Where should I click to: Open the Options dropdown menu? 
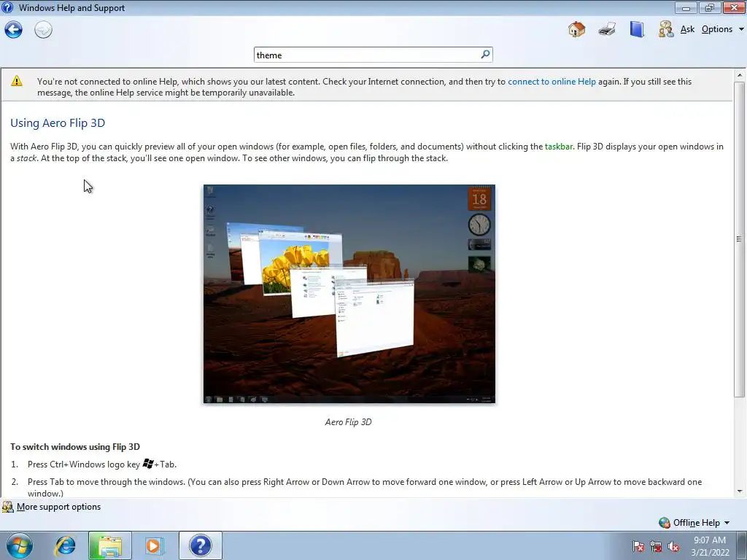coord(722,29)
